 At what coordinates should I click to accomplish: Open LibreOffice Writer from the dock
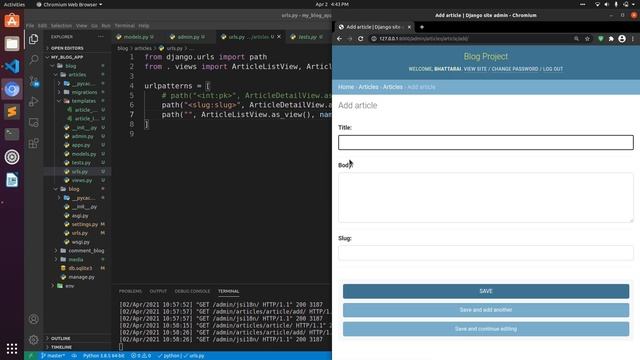[12, 180]
